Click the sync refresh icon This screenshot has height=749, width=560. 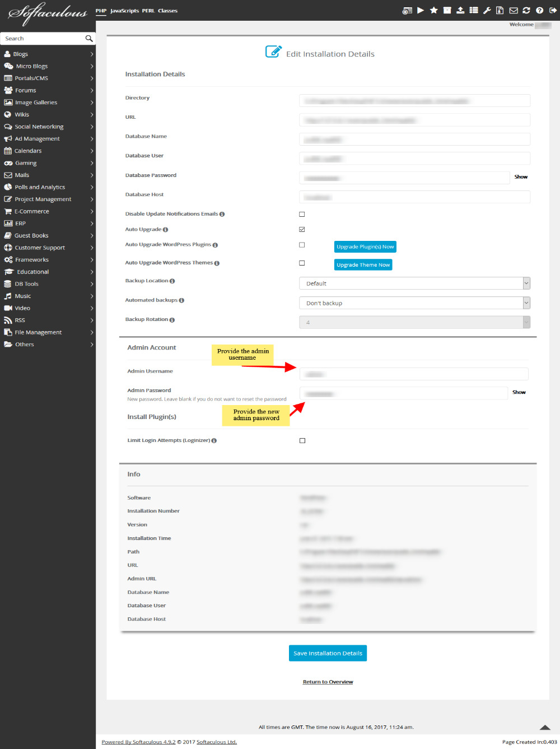click(x=526, y=11)
